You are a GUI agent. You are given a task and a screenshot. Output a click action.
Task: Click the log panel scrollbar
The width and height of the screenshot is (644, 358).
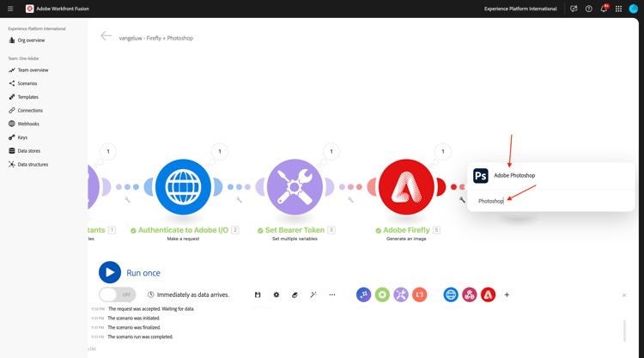pyautogui.click(x=624, y=331)
